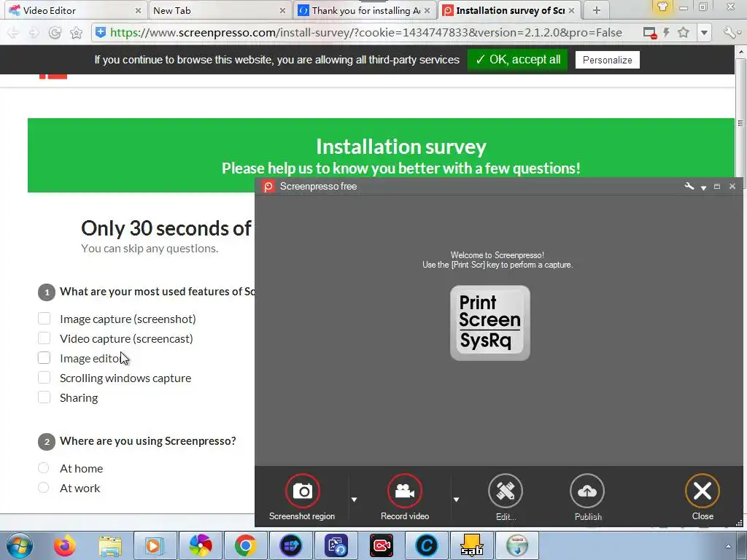This screenshot has width=747, height=560.
Task: Expand Record video dropdown arrow
Action: point(457,499)
